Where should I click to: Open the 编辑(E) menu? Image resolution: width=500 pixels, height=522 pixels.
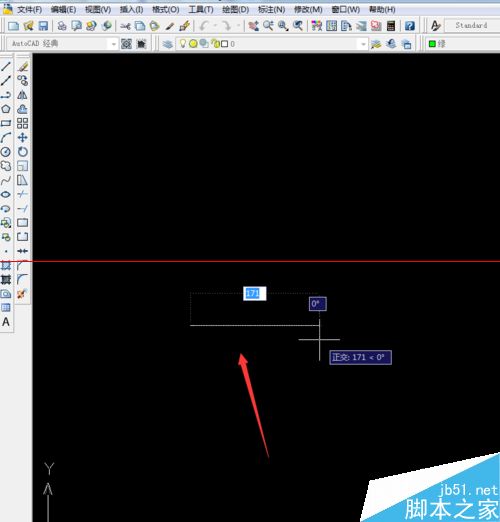63,9
